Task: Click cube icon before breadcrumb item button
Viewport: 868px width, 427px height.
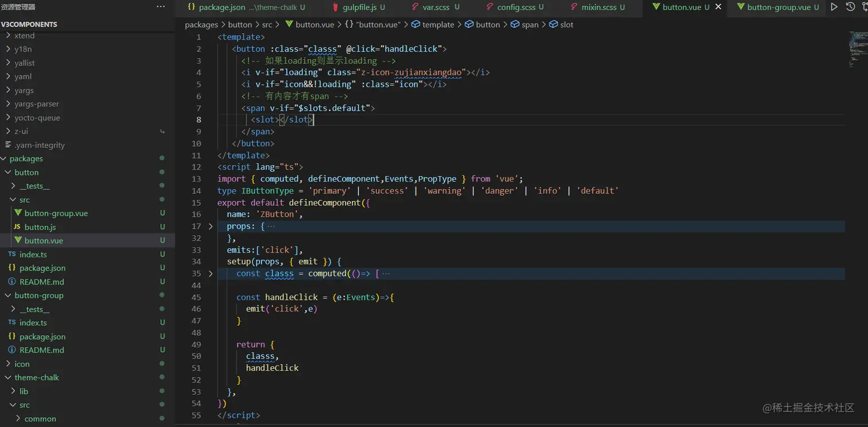Action: click(x=469, y=25)
